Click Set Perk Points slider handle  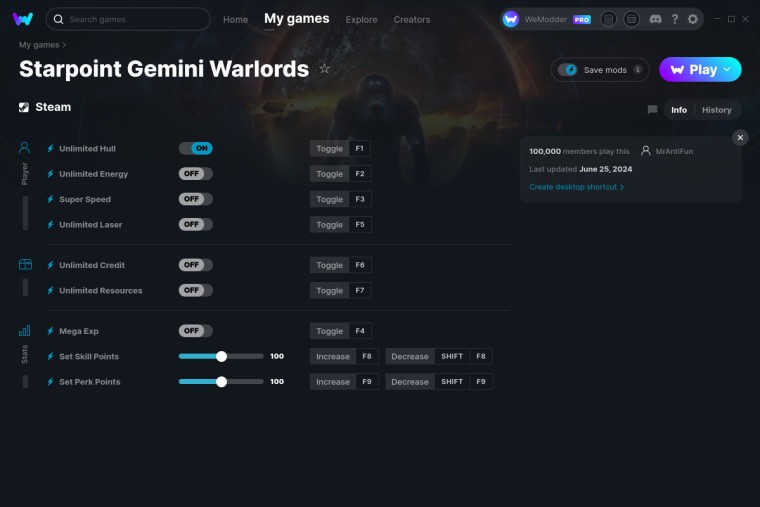click(222, 381)
